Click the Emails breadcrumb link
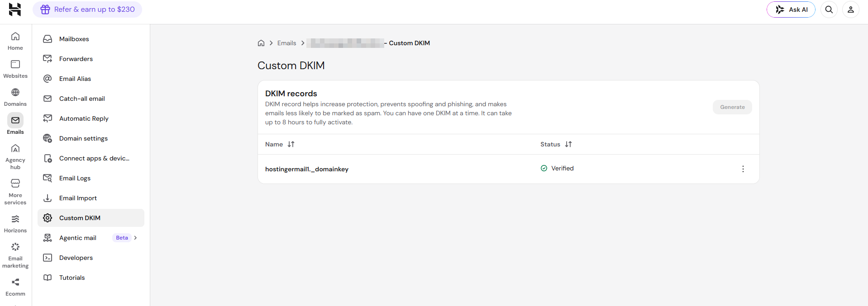The height and width of the screenshot is (306, 868). (286, 43)
